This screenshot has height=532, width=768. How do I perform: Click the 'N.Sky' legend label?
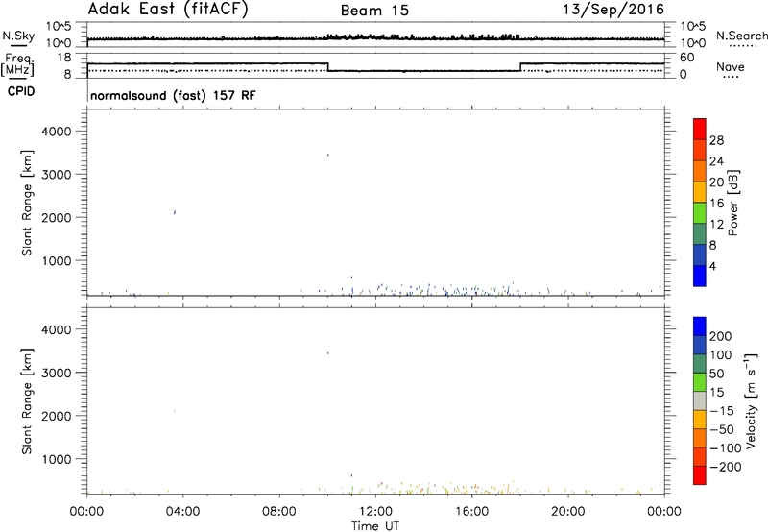18,36
